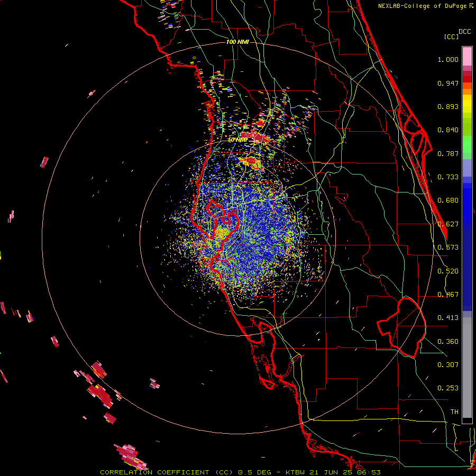Click the yellow segment of the color bar
This screenshot has height=476, width=476.
click(467, 104)
